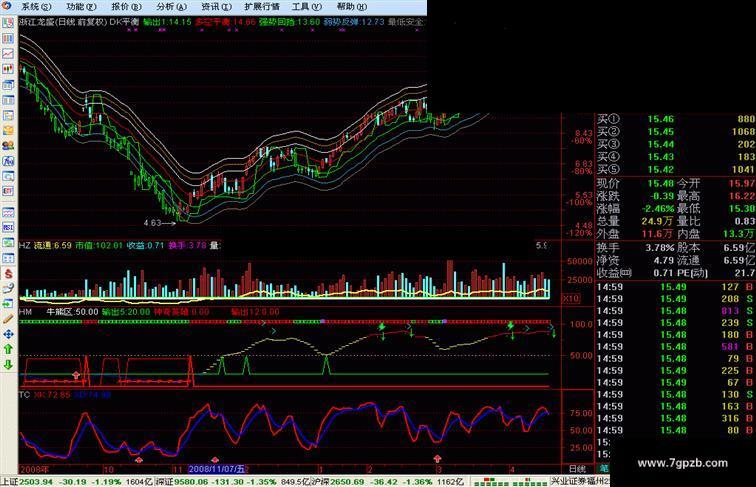Image resolution: width=756 pixels, height=487 pixels.
Task: Click the green down arrow sidebar icon
Action: (x=8, y=365)
